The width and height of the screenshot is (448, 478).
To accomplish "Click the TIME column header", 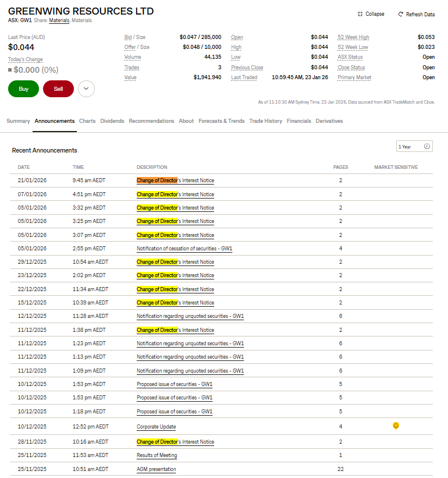I will pyautogui.click(x=79, y=167).
